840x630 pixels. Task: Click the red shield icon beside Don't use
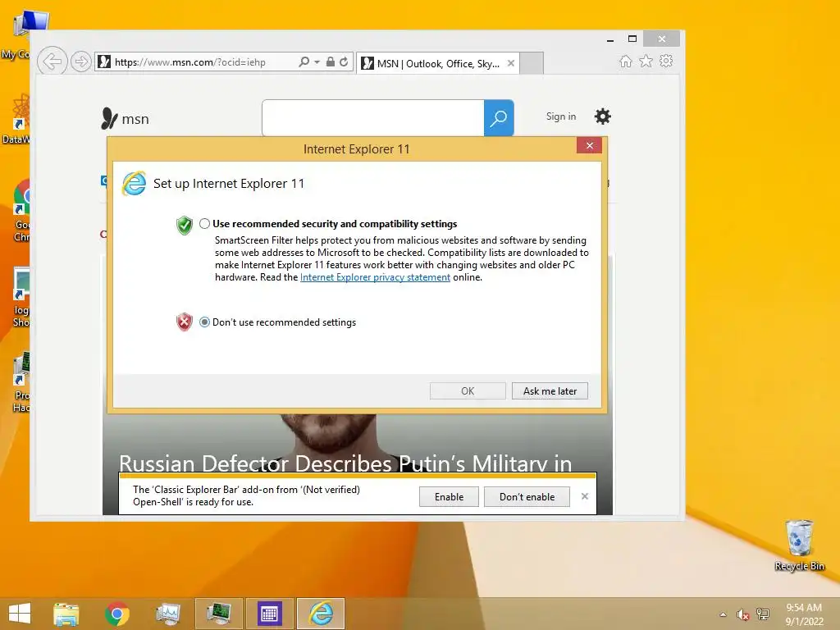point(185,322)
